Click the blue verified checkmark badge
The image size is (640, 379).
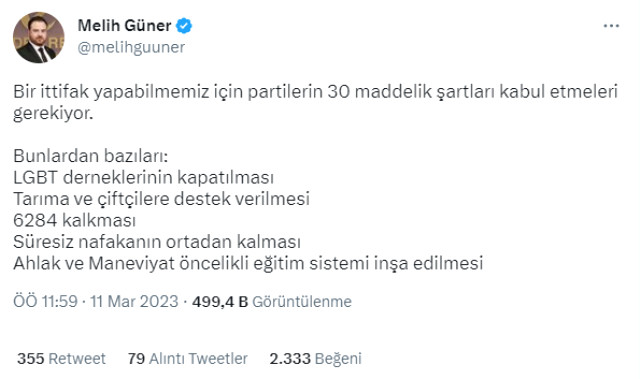click(x=184, y=26)
